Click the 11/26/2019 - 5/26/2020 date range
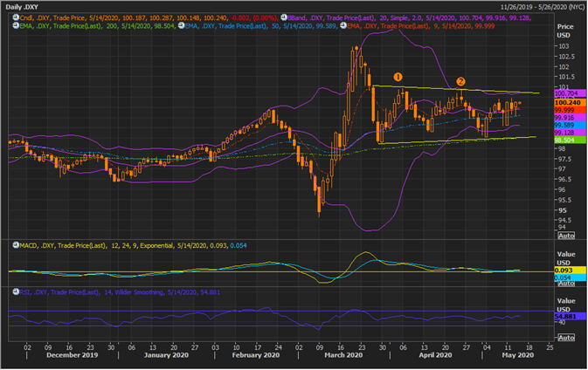Image resolution: width=588 pixels, height=370 pixels. point(543,7)
